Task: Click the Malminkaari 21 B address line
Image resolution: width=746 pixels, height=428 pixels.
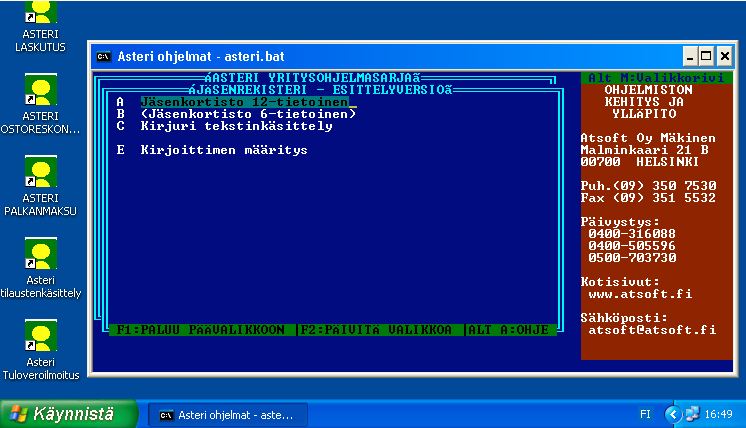Action: tap(644, 150)
